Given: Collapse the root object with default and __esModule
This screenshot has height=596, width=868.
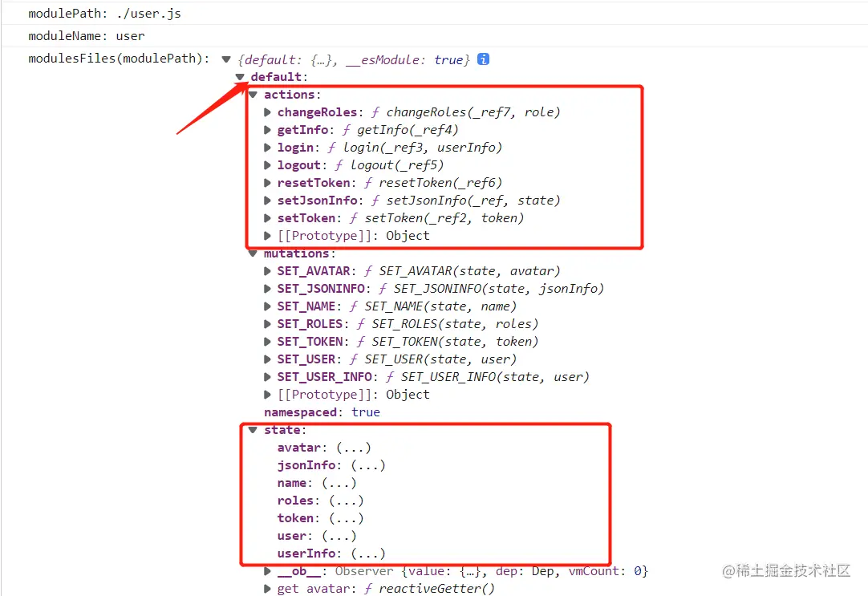Looking at the screenshot, I should pos(226,59).
